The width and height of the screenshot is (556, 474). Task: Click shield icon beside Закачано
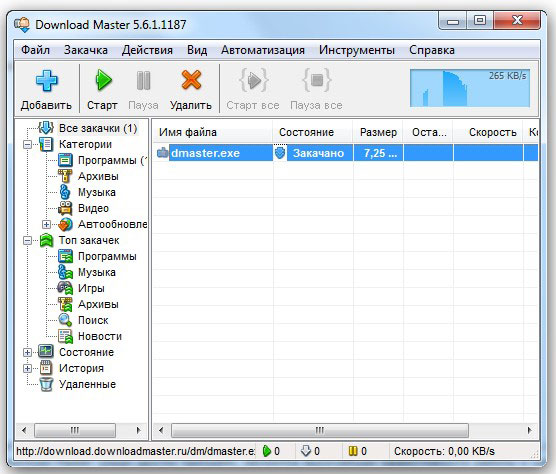[280, 153]
